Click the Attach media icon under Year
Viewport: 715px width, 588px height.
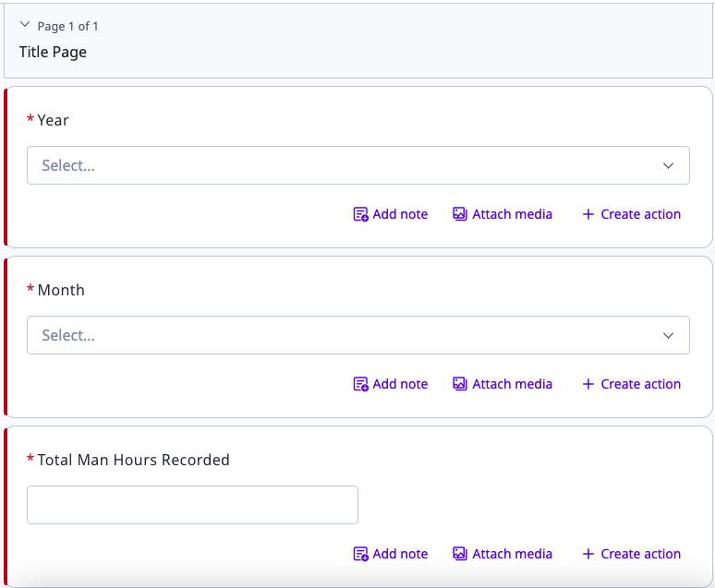(460, 214)
